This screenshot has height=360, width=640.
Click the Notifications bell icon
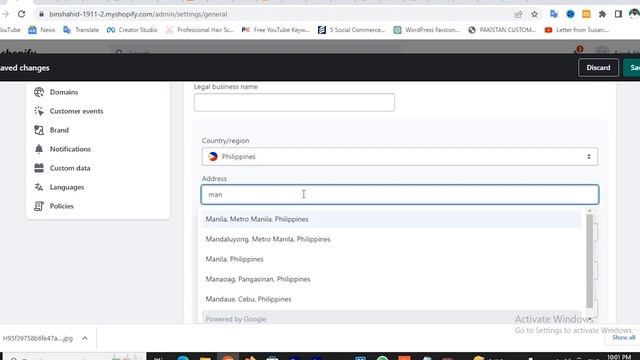point(39,149)
